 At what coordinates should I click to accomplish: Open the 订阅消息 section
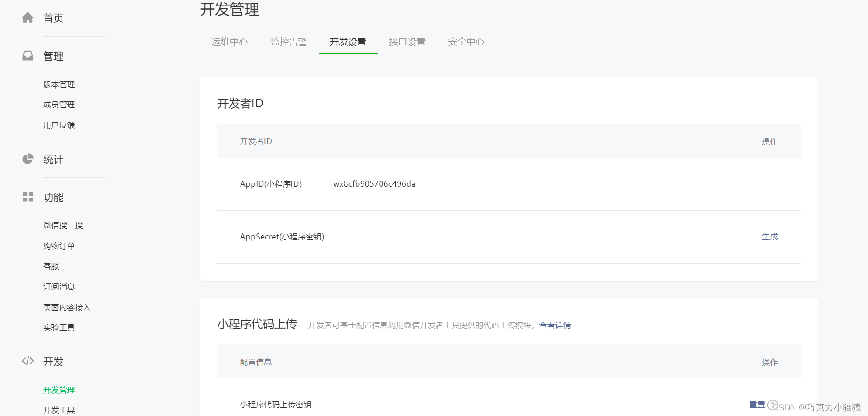click(59, 286)
